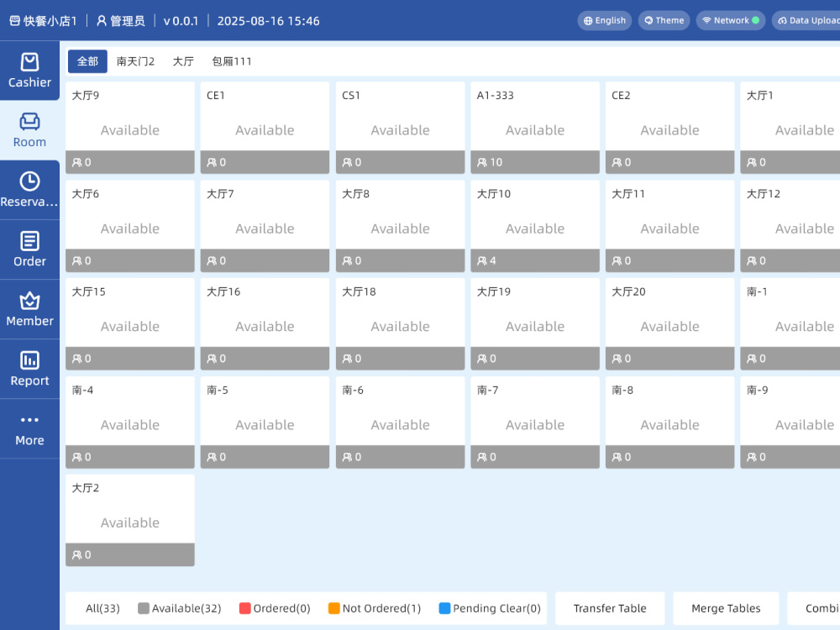Click the Merge Tables button
The width and height of the screenshot is (840, 630).
coord(726,608)
